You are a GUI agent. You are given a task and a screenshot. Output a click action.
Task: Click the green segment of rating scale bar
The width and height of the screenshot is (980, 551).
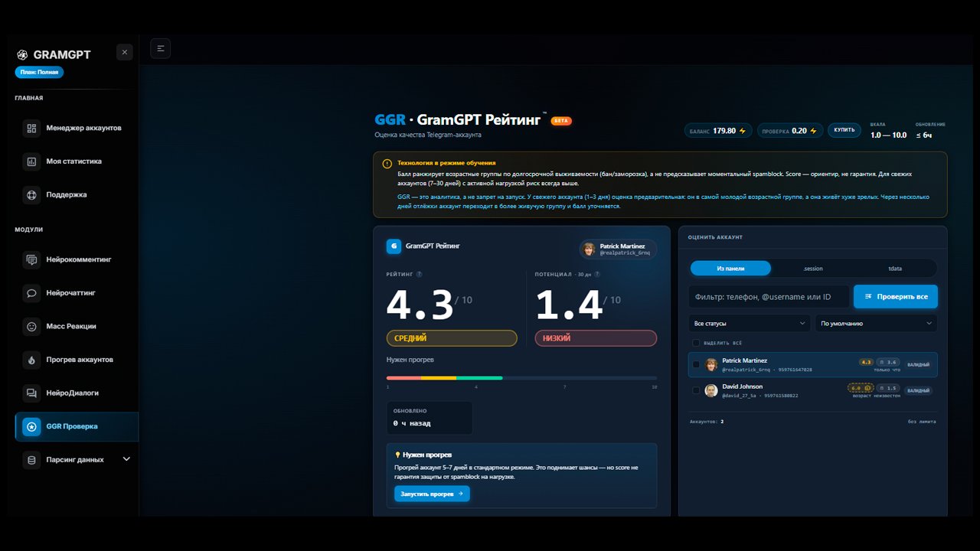(x=479, y=378)
